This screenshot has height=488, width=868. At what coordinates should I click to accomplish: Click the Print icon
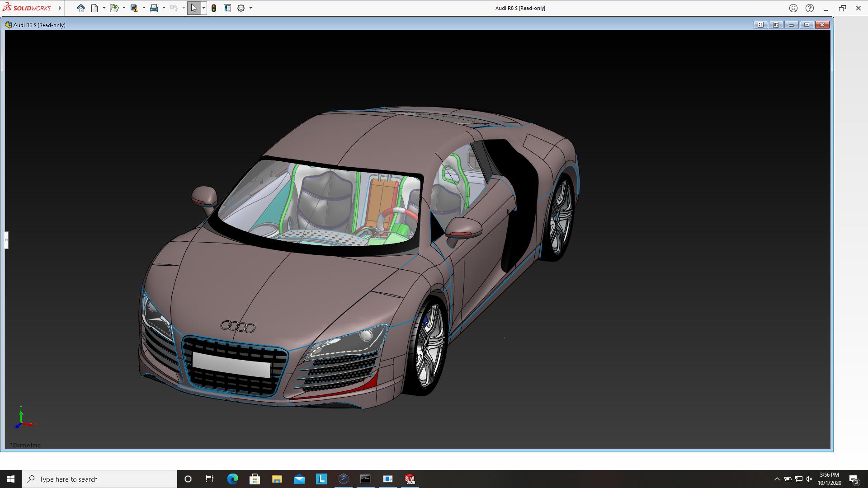coord(154,8)
